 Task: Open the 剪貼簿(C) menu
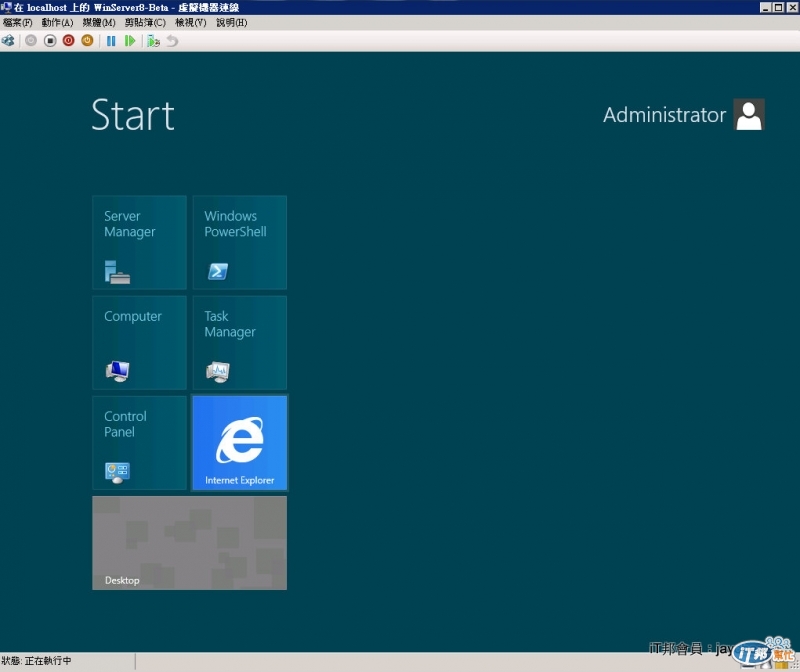click(145, 22)
